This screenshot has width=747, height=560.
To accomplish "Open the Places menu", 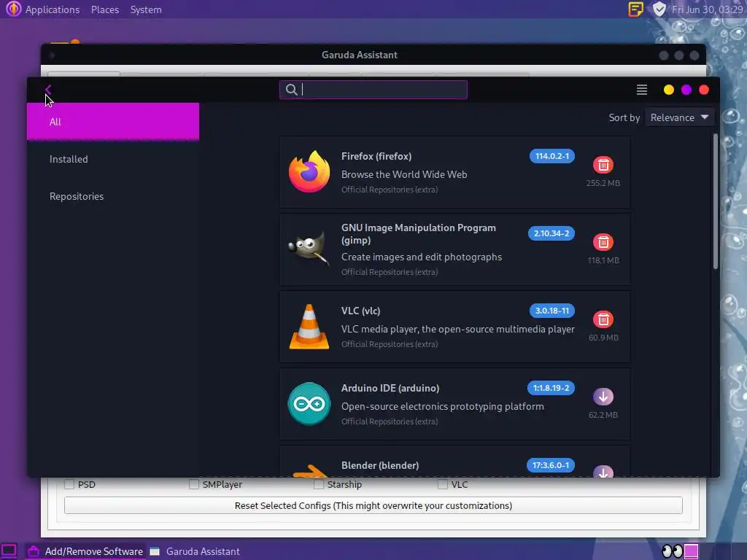I will 105,9.
